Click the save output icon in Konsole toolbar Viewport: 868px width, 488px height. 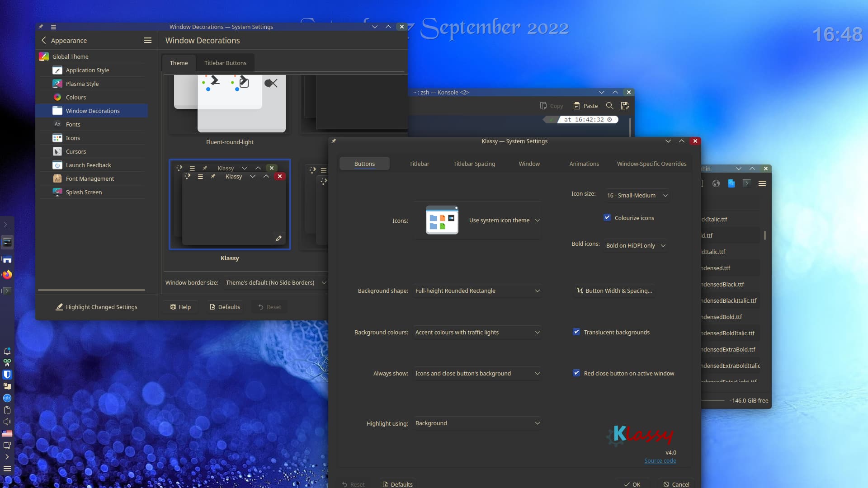(x=625, y=106)
